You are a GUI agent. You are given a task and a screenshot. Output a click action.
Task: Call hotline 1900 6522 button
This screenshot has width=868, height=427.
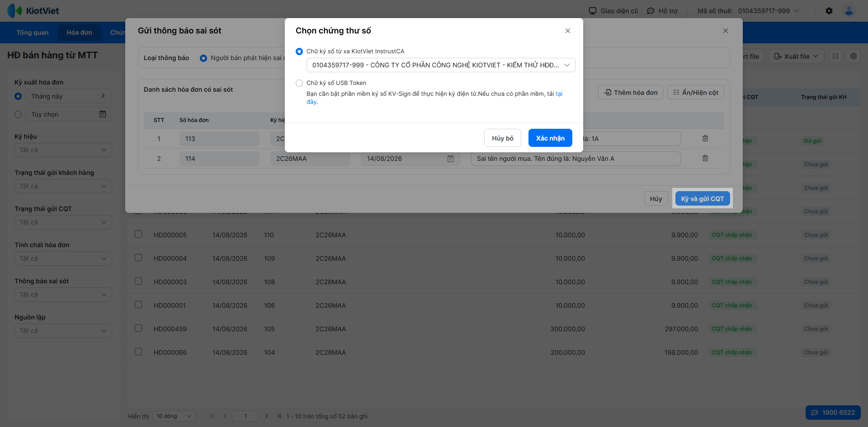click(833, 413)
